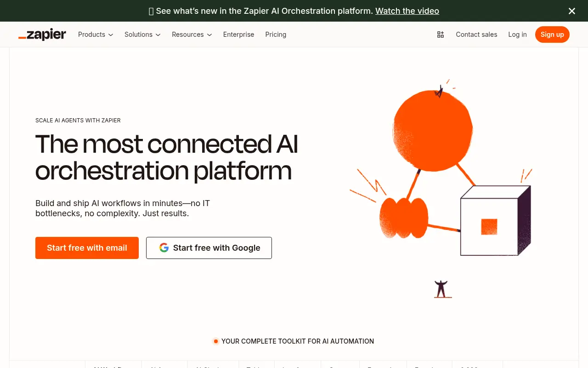Click the orange square inside the cube illustration
588x368 pixels.
coord(490,226)
